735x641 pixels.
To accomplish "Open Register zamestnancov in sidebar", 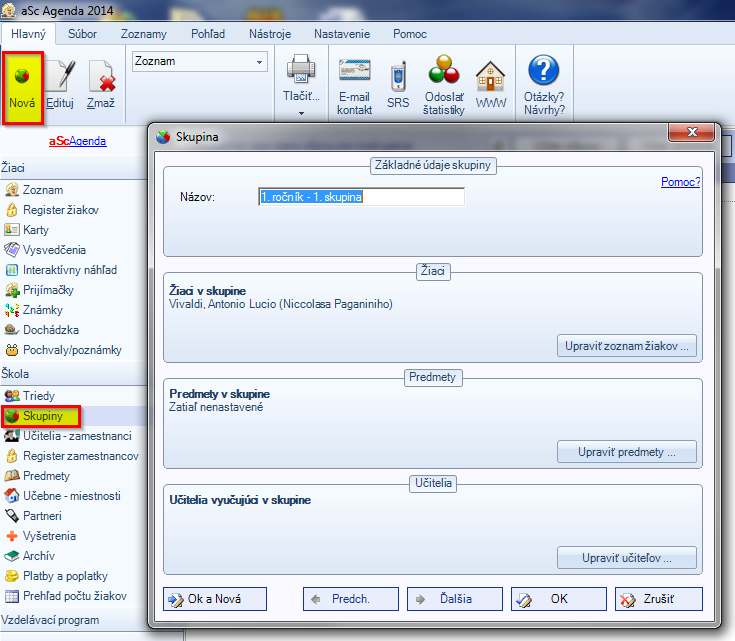I will click(72, 456).
